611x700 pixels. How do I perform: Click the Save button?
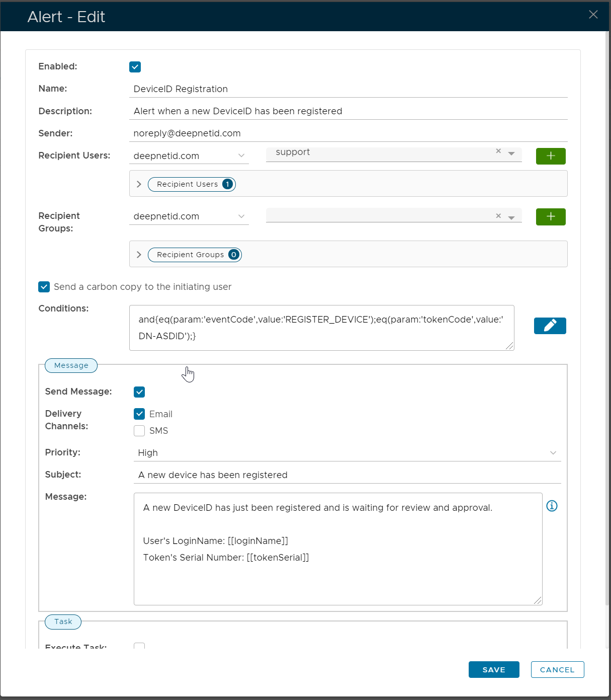pos(493,669)
